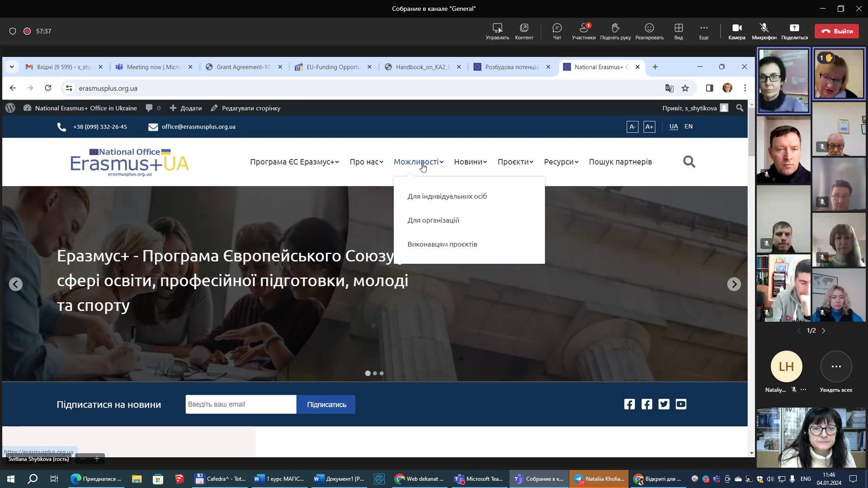Switch to the Handbook_on_KA2 browser tab
Image resolution: width=868 pixels, height=488 pixels.
(422, 67)
